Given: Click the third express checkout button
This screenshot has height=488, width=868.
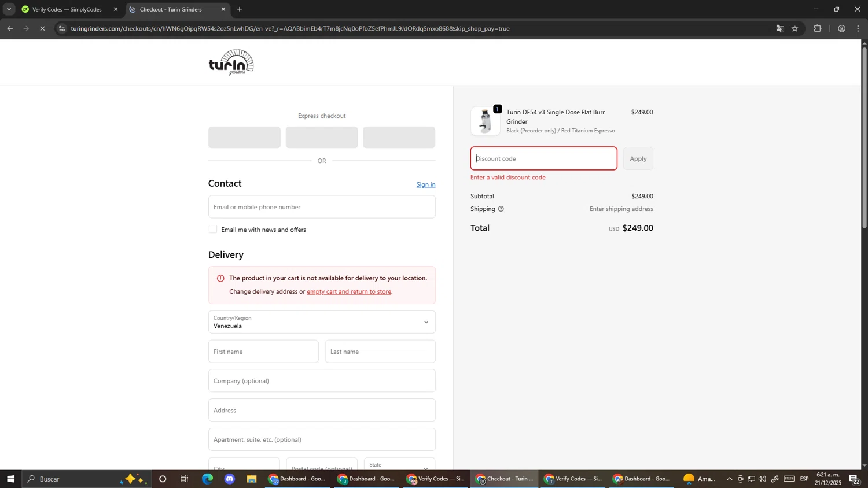Looking at the screenshot, I should click(399, 138).
